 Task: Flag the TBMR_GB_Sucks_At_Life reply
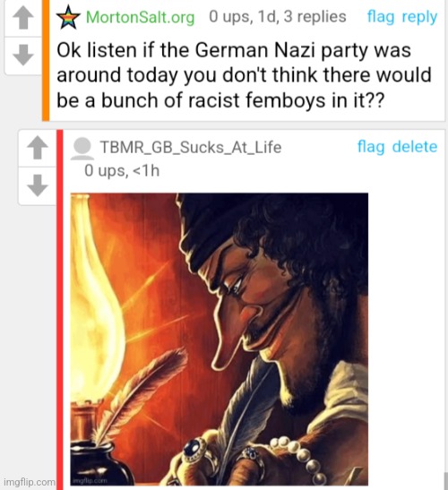(371, 147)
